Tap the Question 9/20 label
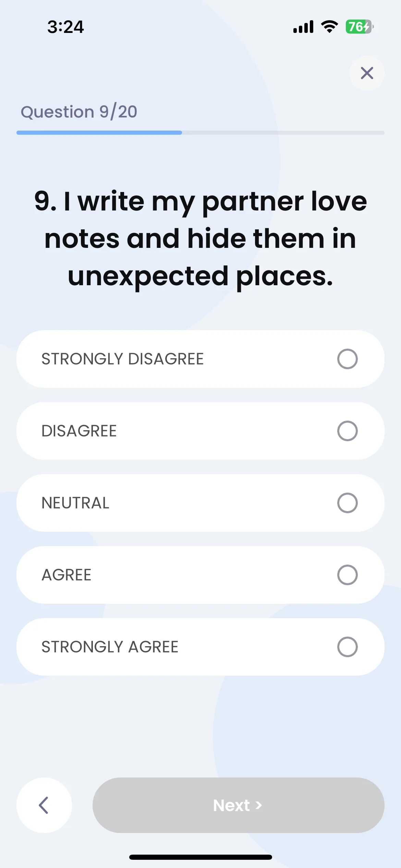Viewport: 401px width, 868px height. 79,112
